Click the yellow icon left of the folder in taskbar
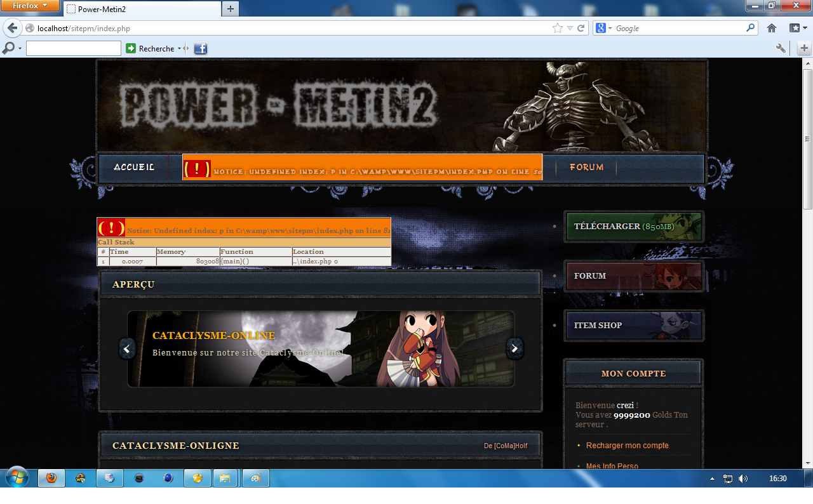This screenshot has width=813, height=504. coord(197,478)
